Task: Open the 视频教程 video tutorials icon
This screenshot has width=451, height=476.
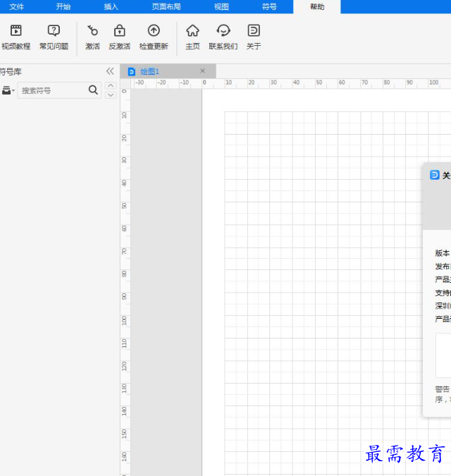Action: [x=16, y=37]
